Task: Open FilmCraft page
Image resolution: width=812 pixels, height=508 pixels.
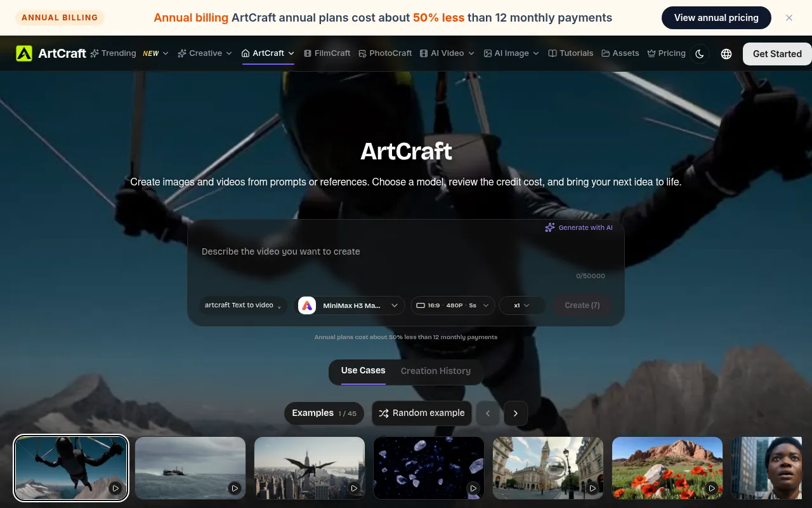Action: point(327,53)
